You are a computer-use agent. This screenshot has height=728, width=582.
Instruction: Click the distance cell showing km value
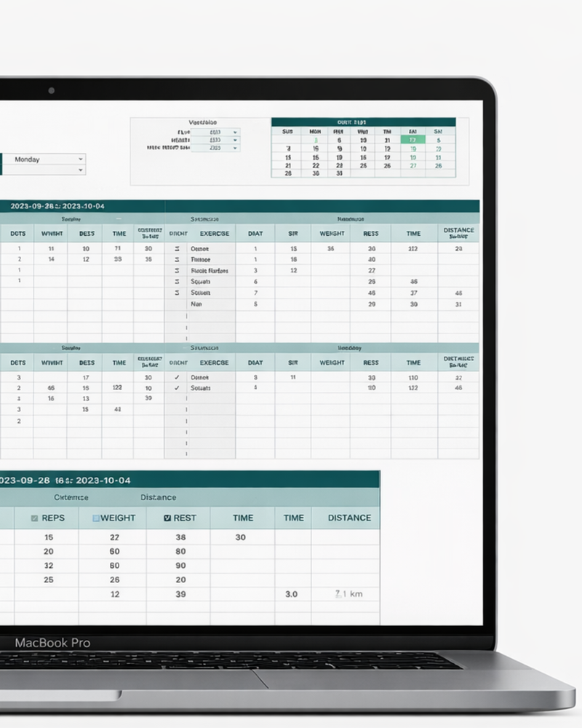348,594
